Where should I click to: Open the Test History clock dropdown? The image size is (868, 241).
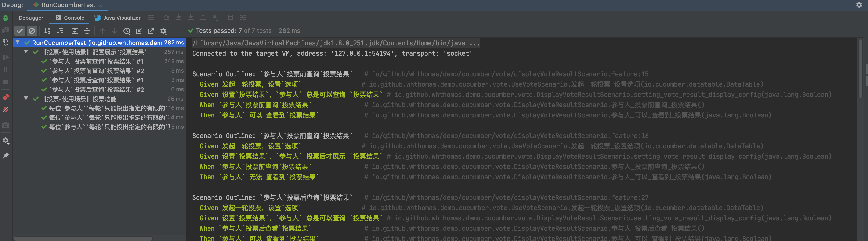click(x=127, y=31)
